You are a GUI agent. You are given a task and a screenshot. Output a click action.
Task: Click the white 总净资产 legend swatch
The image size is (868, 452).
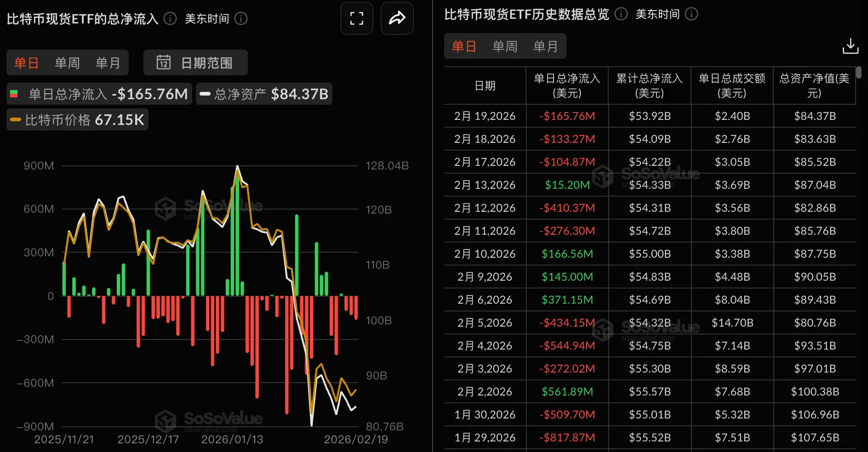(205, 94)
